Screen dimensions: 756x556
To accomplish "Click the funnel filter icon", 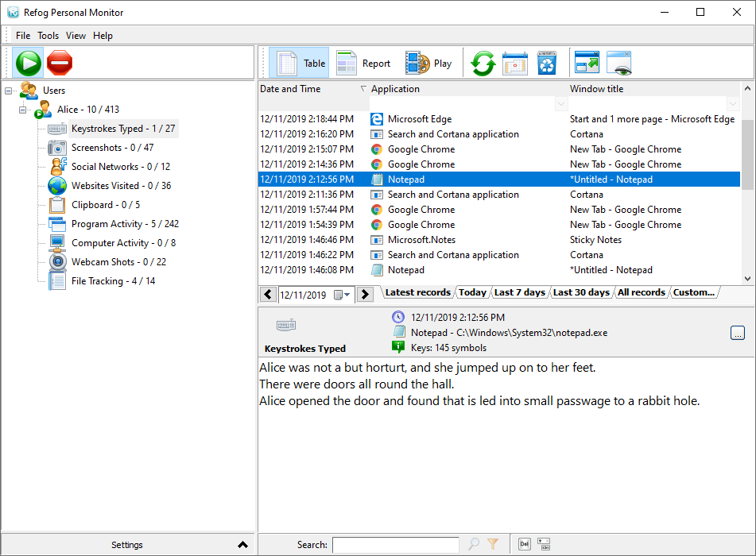I will [493, 544].
